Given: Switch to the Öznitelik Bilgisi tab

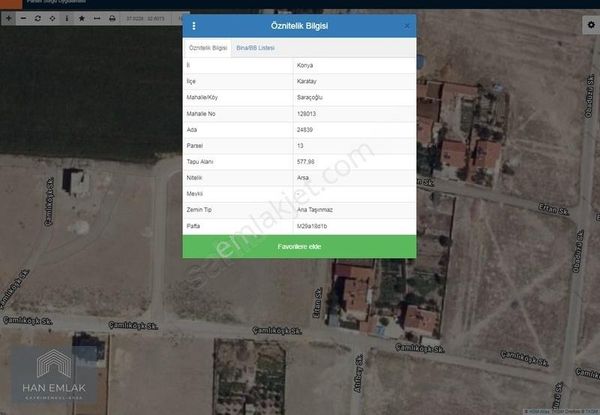Looking at the screenshot, I should pyautogui.click(x=208, y=48).
